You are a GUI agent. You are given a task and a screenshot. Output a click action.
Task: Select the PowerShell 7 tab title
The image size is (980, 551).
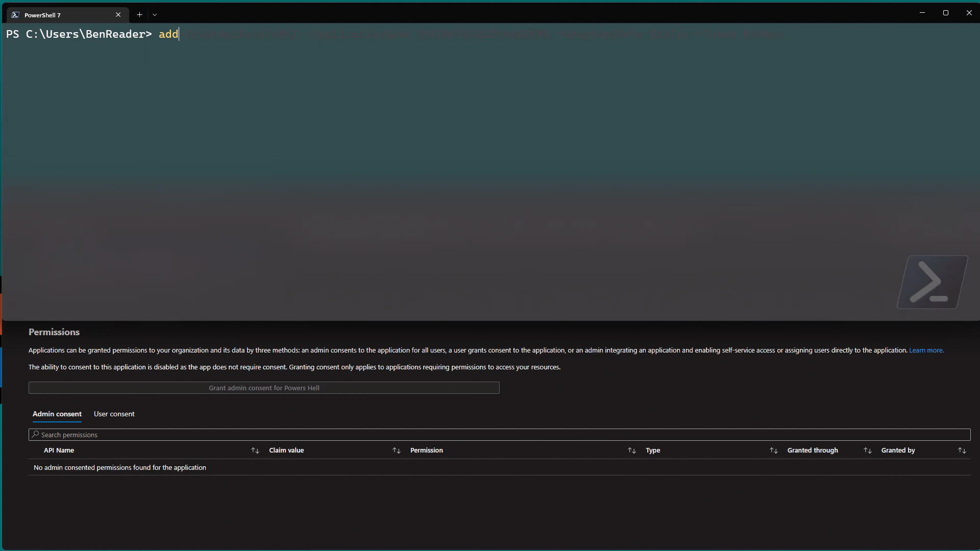[43, 15]
